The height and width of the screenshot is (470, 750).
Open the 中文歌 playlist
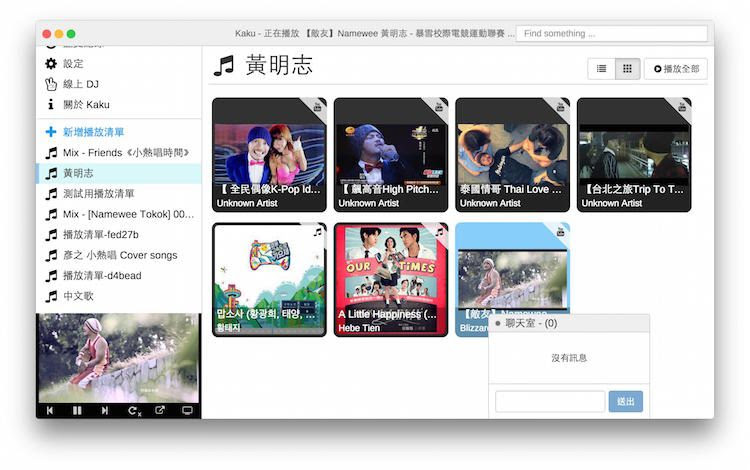coord(119,296)
